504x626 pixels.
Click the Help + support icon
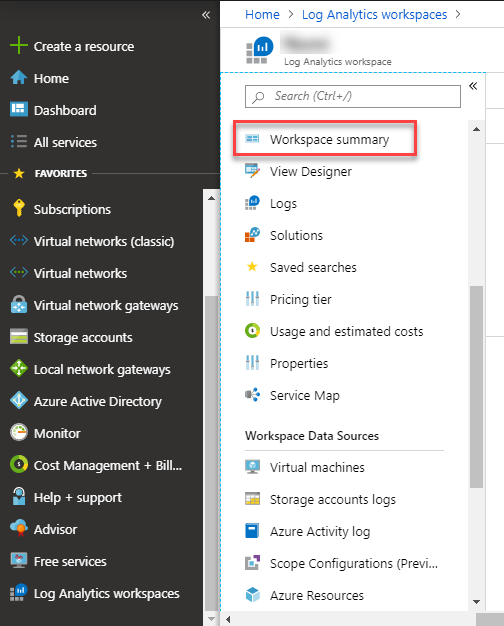[x=18, y=497]
